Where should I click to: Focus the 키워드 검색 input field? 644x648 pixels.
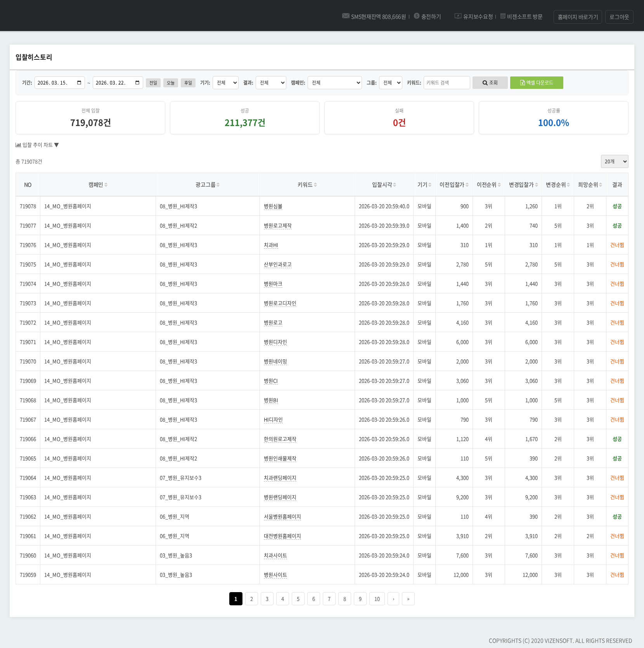click(447, 83)
